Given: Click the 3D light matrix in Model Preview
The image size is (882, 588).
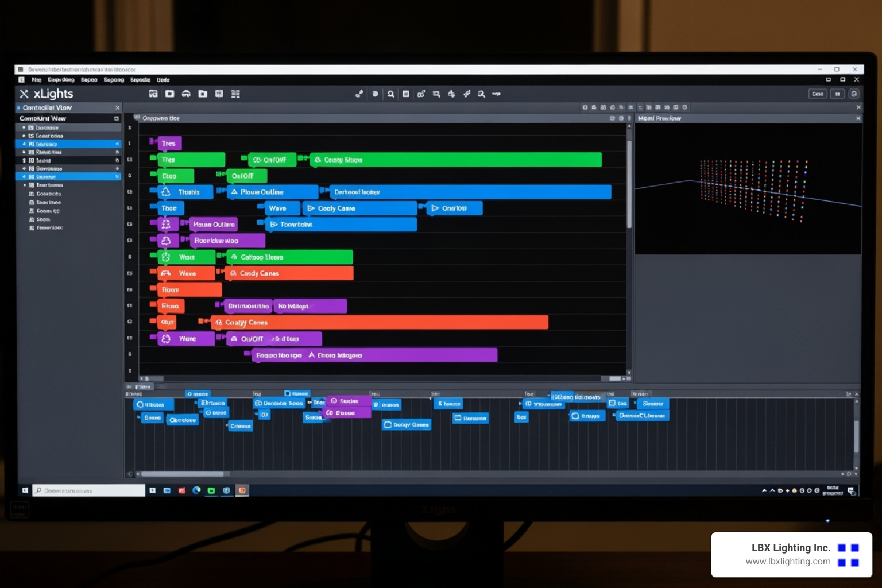Looking at the screenshot, I should click(753, 191).
